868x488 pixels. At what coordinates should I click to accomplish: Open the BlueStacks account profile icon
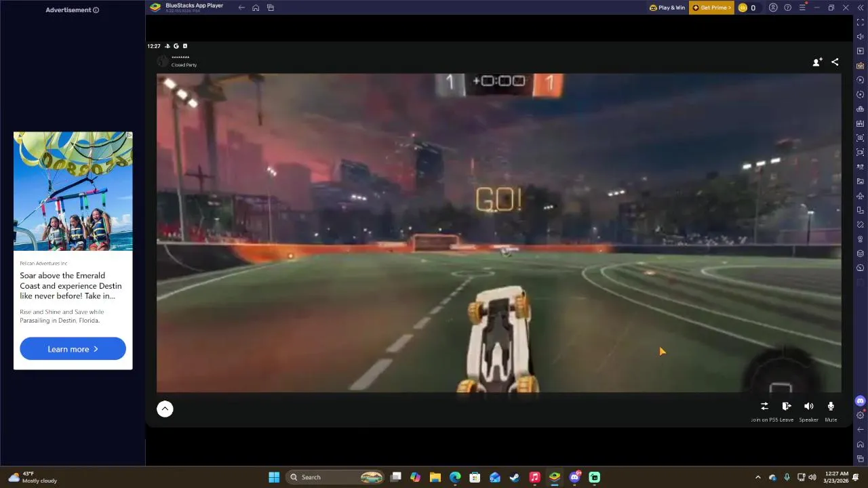tap(773, 7)
